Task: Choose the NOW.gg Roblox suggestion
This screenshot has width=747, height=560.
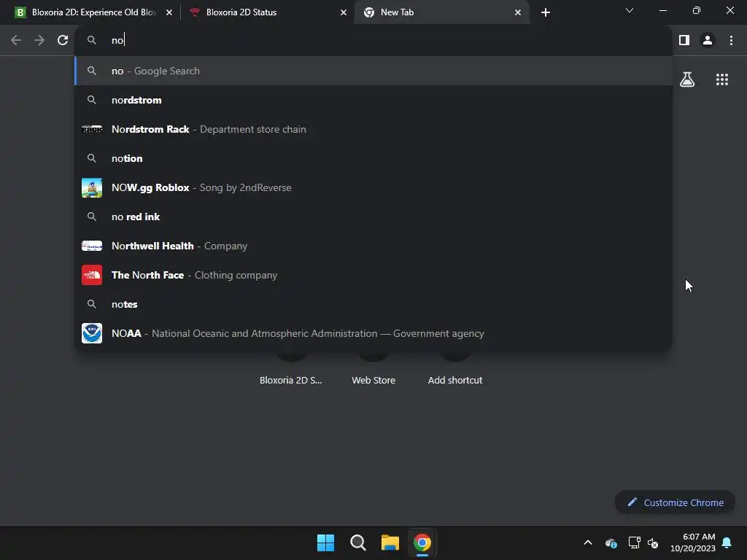Action: (373, 187)
